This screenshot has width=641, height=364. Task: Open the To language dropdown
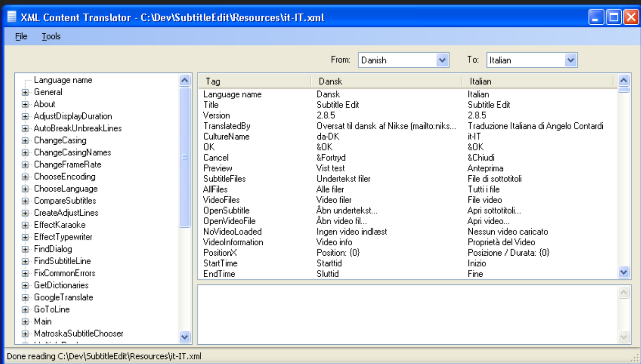coord(570,60)
